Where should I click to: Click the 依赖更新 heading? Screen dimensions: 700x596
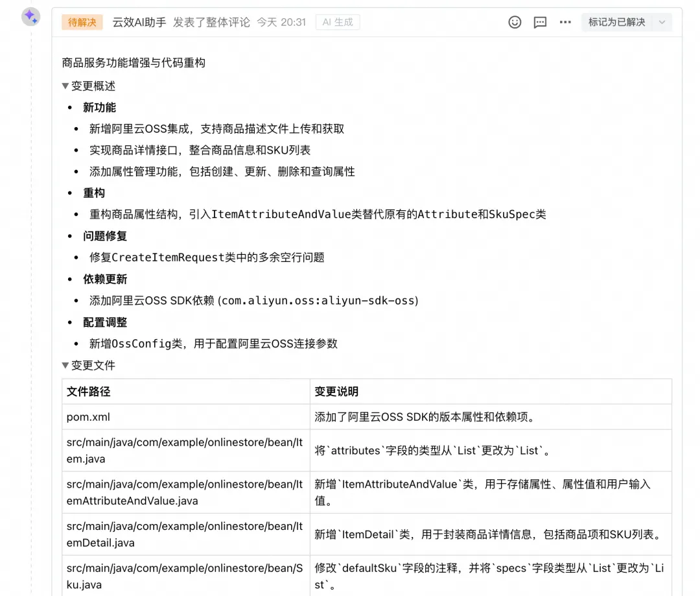(105, 280)
